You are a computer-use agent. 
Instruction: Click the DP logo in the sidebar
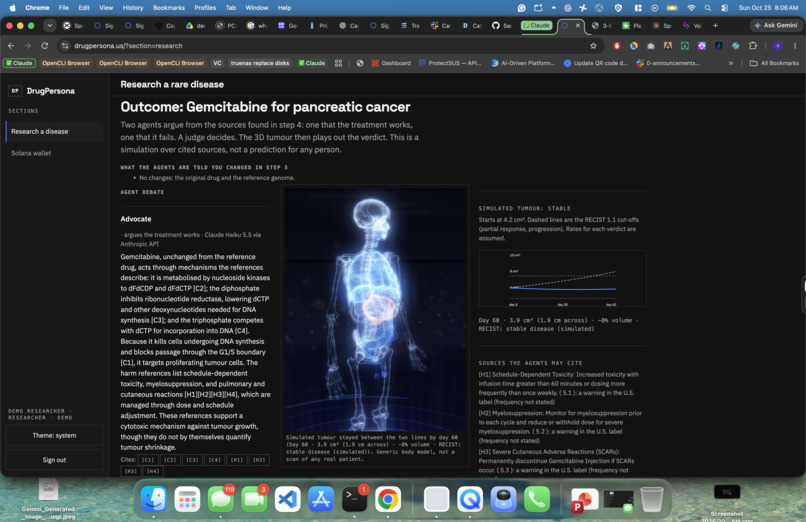(x=15, y=91)
